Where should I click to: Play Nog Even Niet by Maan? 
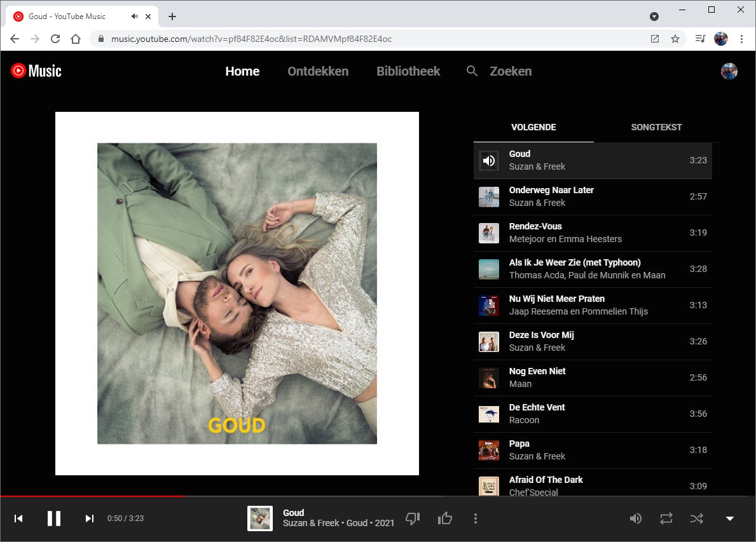(593, 377)
